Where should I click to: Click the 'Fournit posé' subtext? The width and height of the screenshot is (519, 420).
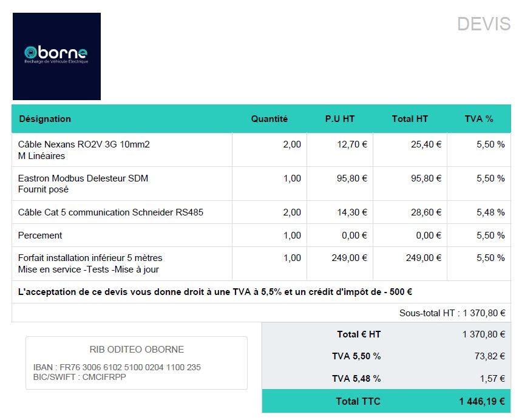[43, 189]
